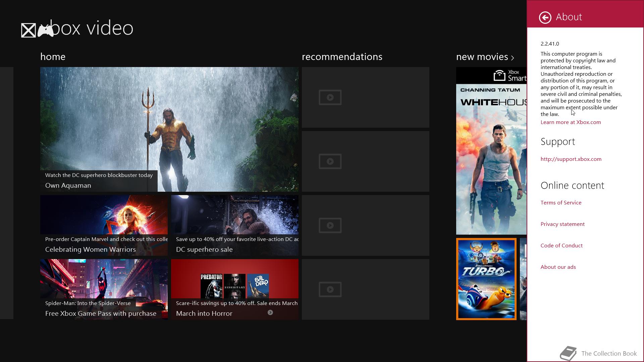Open the http://support.xbox.com link

571,159
